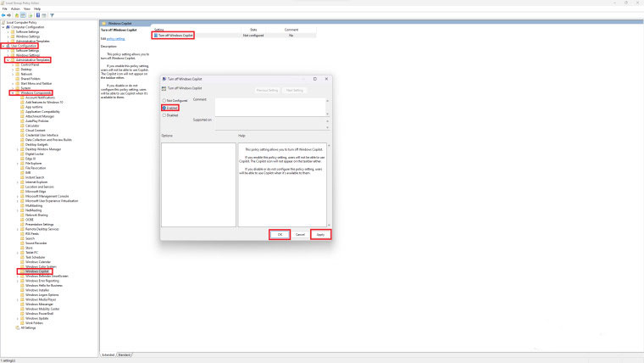Click the Help toolbar icon

(x=38, y=15)
